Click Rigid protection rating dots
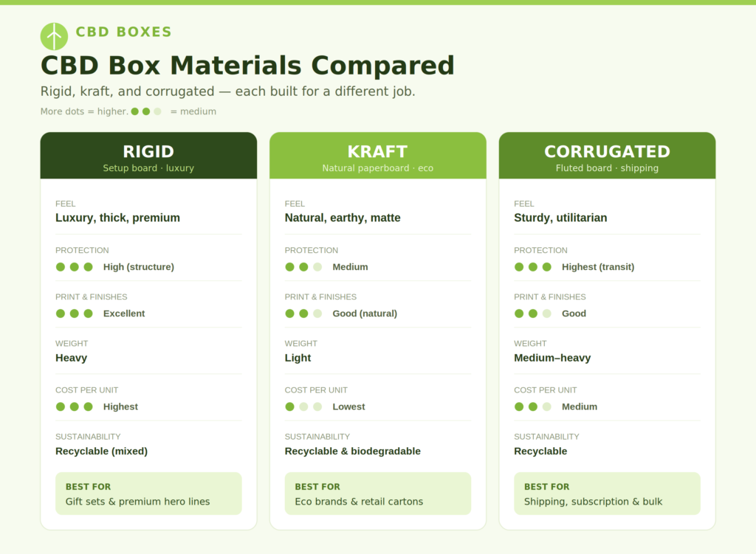Image resolution: width=756 pixels, height=554 pixels. point(75,267)
